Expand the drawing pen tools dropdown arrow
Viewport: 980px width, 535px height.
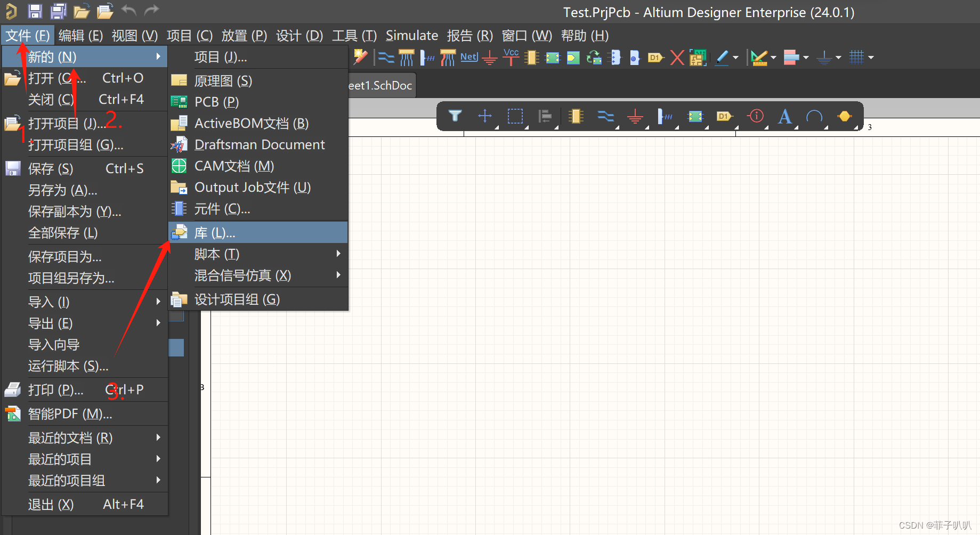pos(736,57)
